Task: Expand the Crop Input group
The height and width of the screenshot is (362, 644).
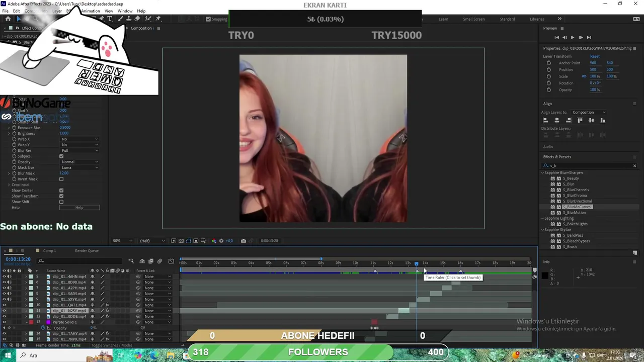Action: [x=9, y=185]
